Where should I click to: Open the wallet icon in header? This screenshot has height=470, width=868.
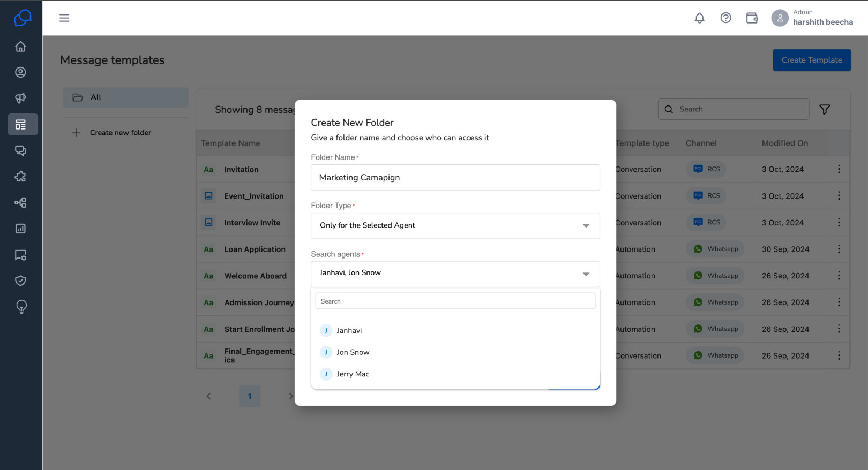click(x=752, y=18)
